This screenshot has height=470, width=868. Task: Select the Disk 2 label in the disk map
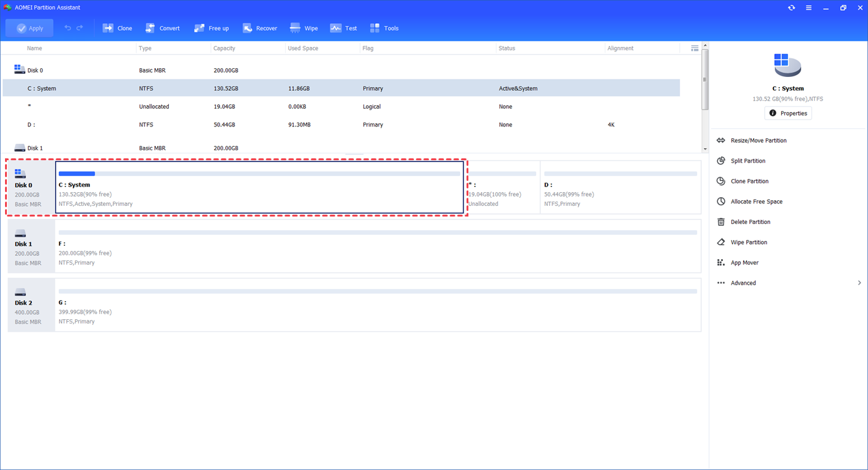coord(31,305)
